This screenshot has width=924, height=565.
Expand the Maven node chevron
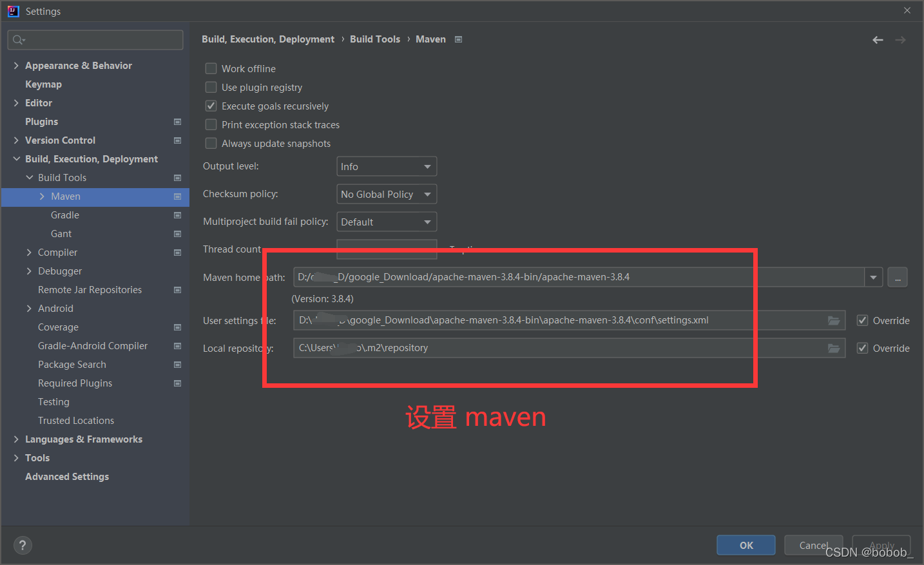[x=42, y=196]
